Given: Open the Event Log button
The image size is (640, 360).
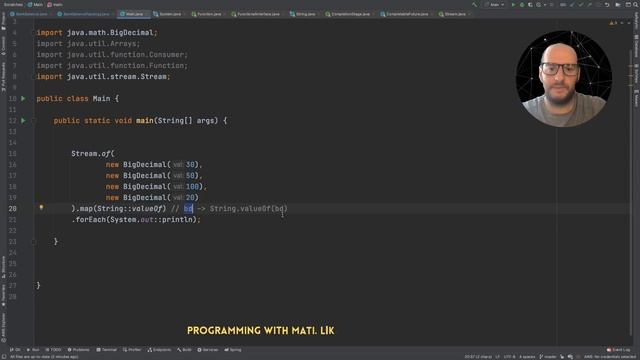Looking at the screenshot, I should (x=618, y=350).
